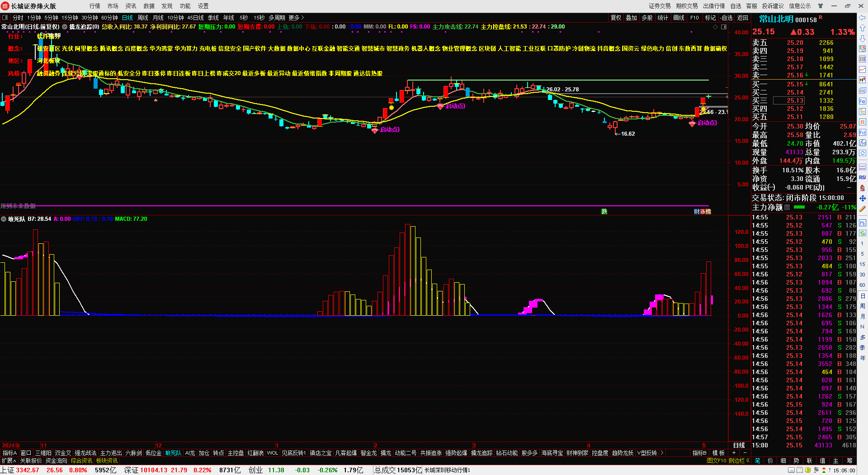Image resolution: width=868 pixels, height=475 pixels.
Task: Collapse the 侧边栏 sidebar
Action: pyautogui.click(x=739, y=461)
